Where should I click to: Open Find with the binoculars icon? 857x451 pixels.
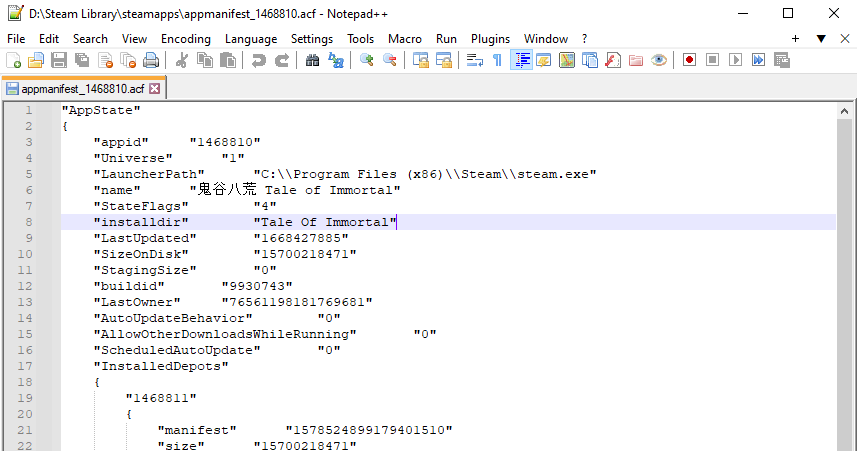tap(312, 60)
